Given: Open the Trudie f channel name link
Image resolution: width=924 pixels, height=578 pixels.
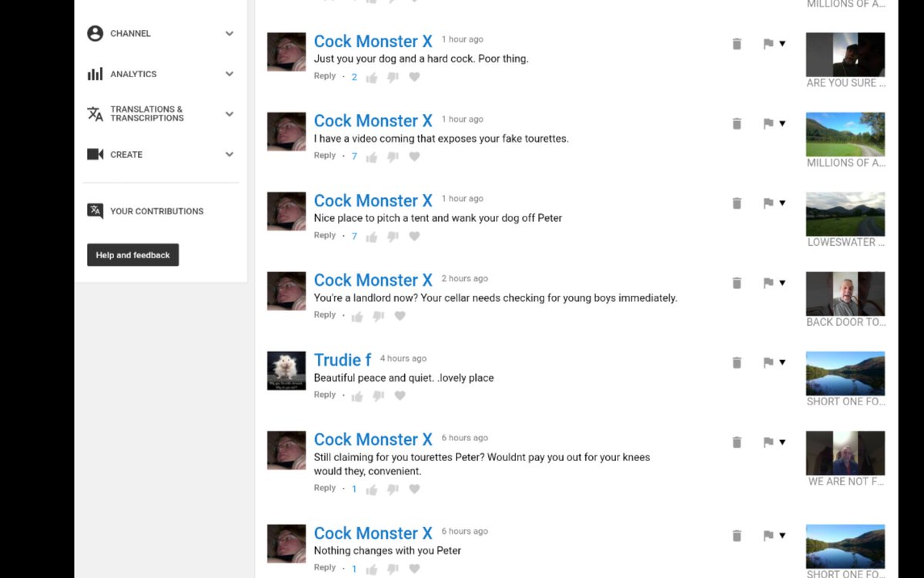Looking at the screenshot, I should [343, 360].
